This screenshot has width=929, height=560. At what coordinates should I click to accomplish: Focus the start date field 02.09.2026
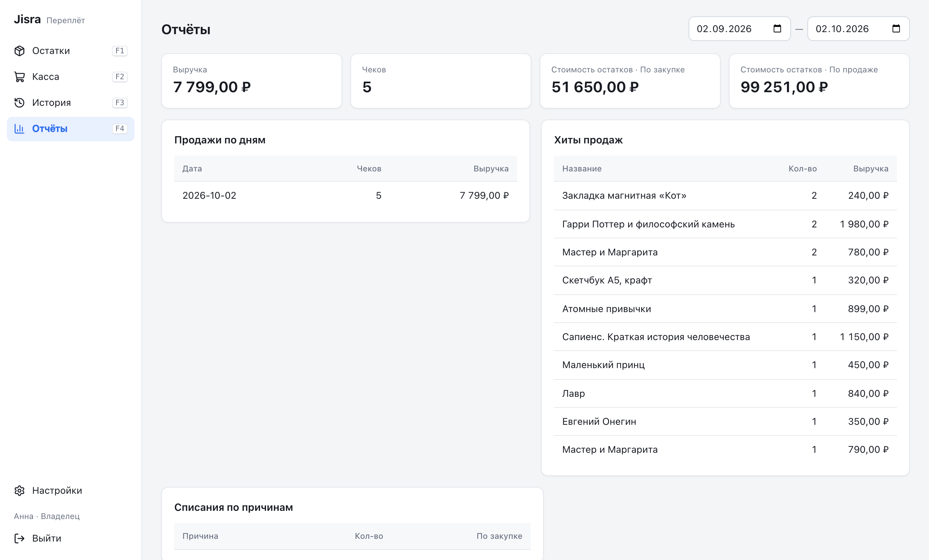pyautogui.click(x=739, y=29)
